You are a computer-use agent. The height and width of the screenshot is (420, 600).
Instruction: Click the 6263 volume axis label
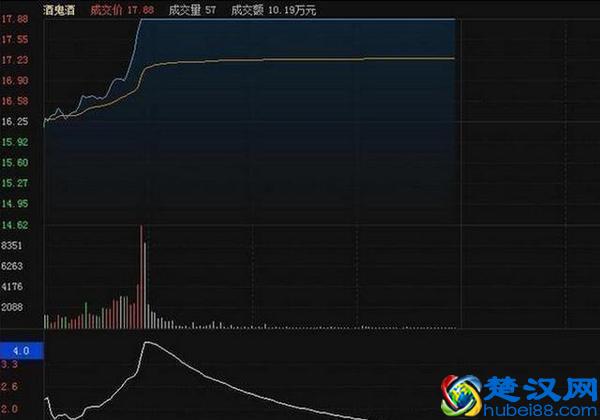coord(12,266)
